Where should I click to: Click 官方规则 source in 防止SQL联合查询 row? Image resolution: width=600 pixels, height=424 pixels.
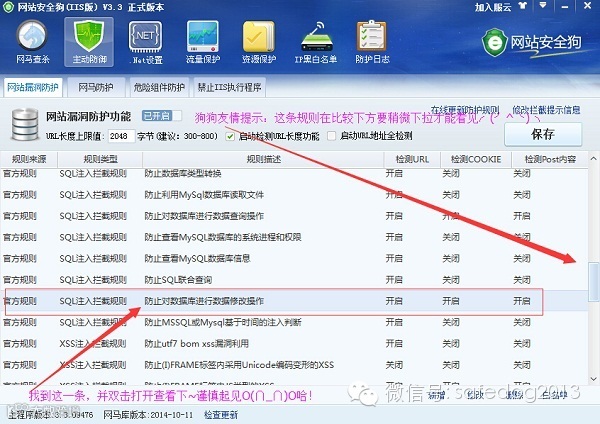(20, 280)
